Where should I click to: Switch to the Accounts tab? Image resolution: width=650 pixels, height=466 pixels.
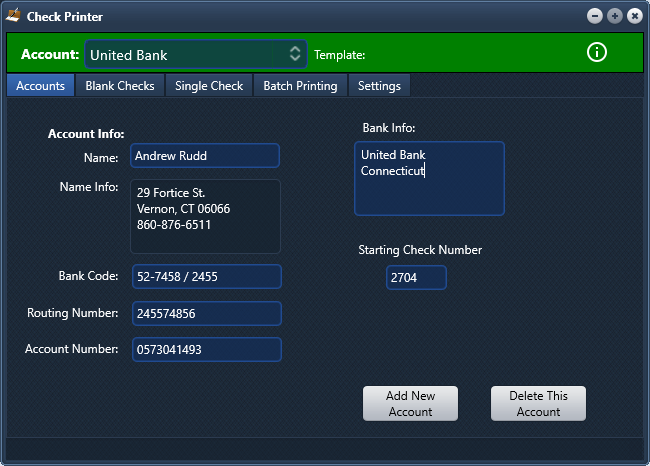pyautogui.click(x=40, y=86)
